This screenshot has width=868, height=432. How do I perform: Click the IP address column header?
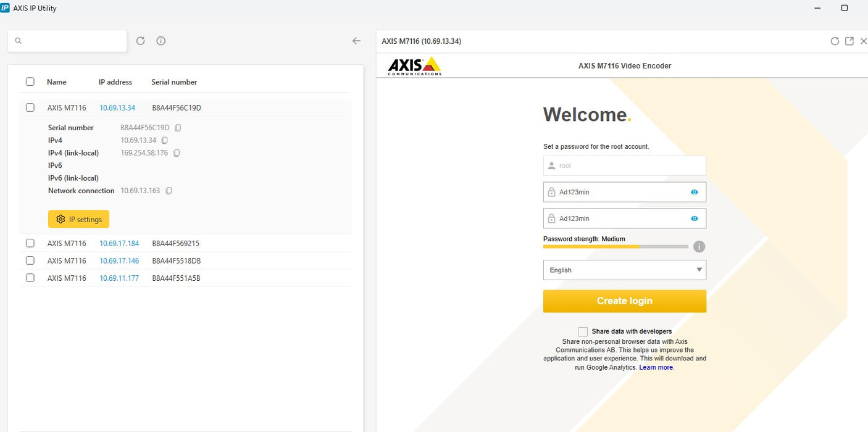click(x=115, y=81)
